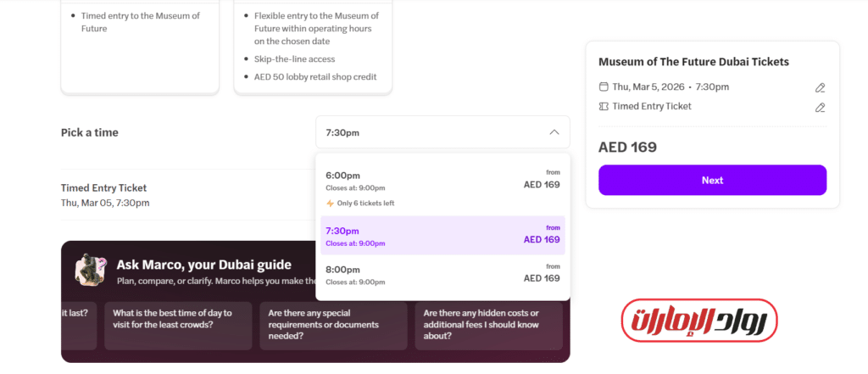Click the lightning icon near tickets left
This screenshot has height=374, width=868.
pyautogui.click(x=331, y=204)
